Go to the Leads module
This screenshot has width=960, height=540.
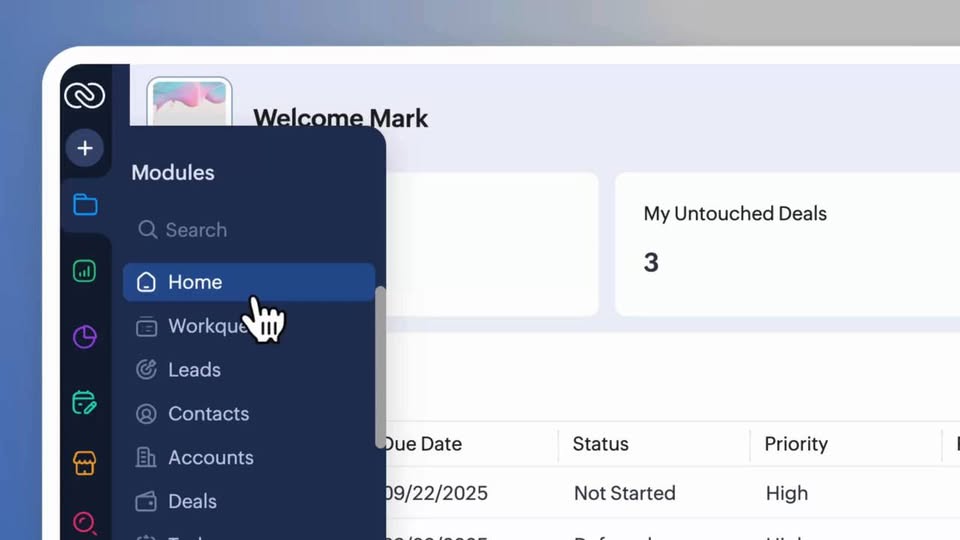194,370
